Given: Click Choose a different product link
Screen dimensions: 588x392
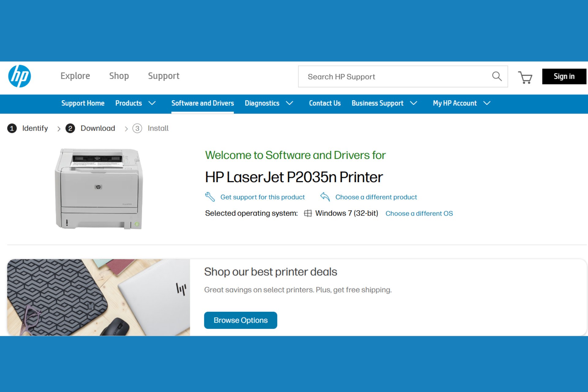Looking at the screenshot, I should 376,197.
